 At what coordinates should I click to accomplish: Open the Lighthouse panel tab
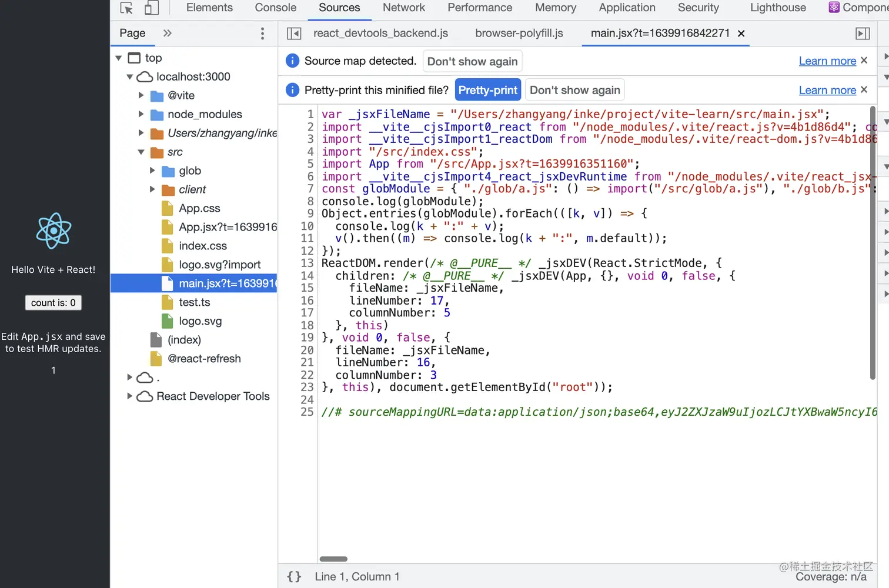778,8
